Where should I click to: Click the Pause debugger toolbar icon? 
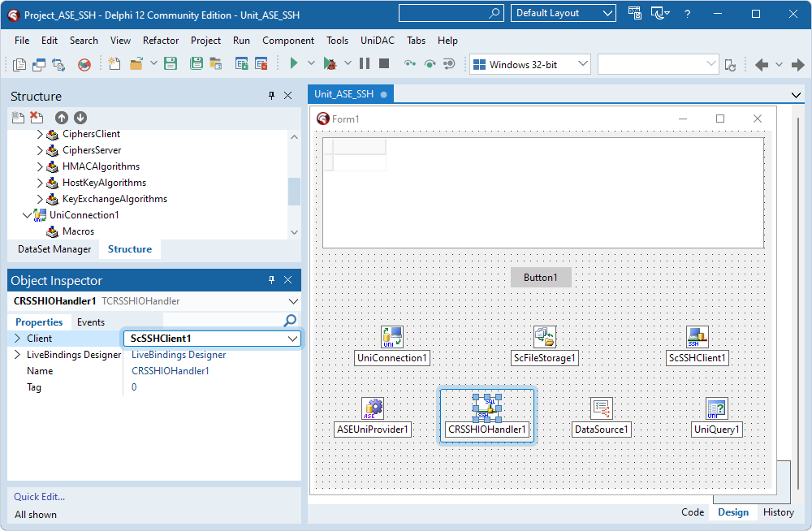coord(366,63)
